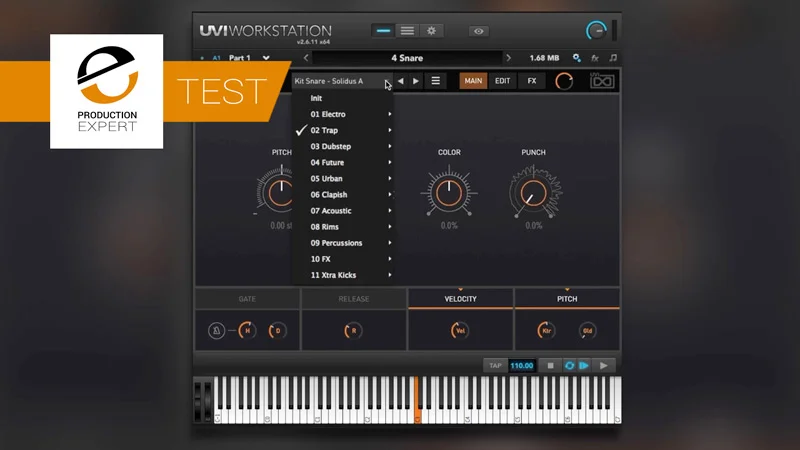Open the Part 1 dropdown arrow
800x450 pixels.
click(266, 58)
